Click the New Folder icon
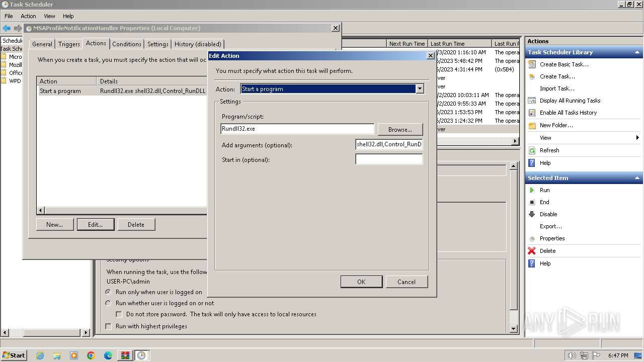The width and height of the screenshot is (644, 362). (x=532, y=125)
